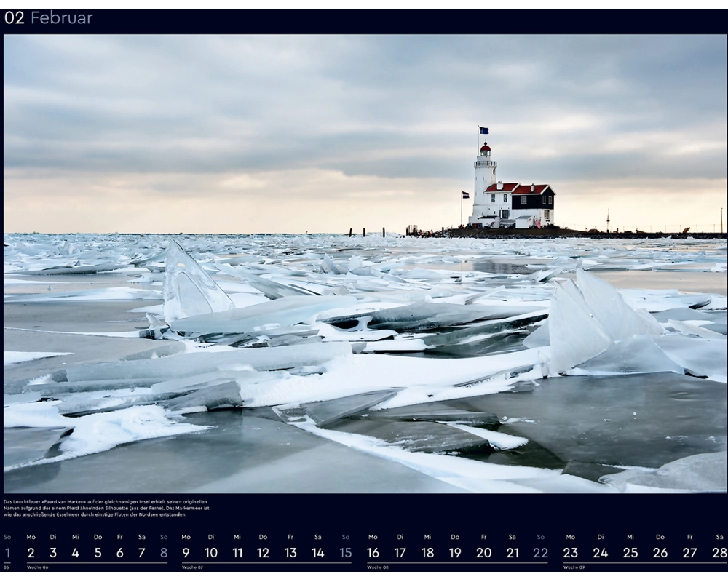This screenshot has width=728, height=582.
Task: Click Sunday the 15th in the calendar
Action: click(x=346, y=553)
